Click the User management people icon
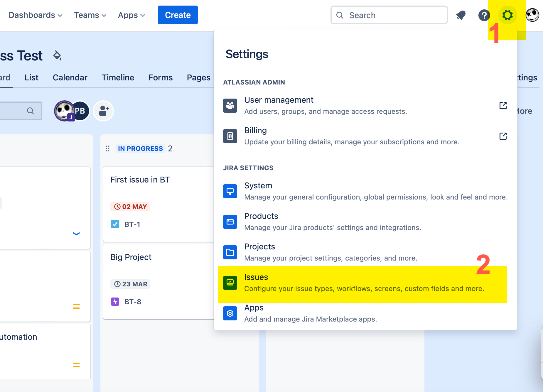This screenshot has height=392, width=543. point(230,105)
